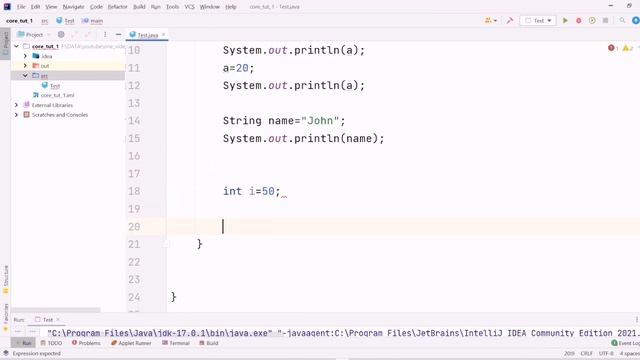
Task: Click the yellow warning indicator in editor
Action: [x=627, y=48]
